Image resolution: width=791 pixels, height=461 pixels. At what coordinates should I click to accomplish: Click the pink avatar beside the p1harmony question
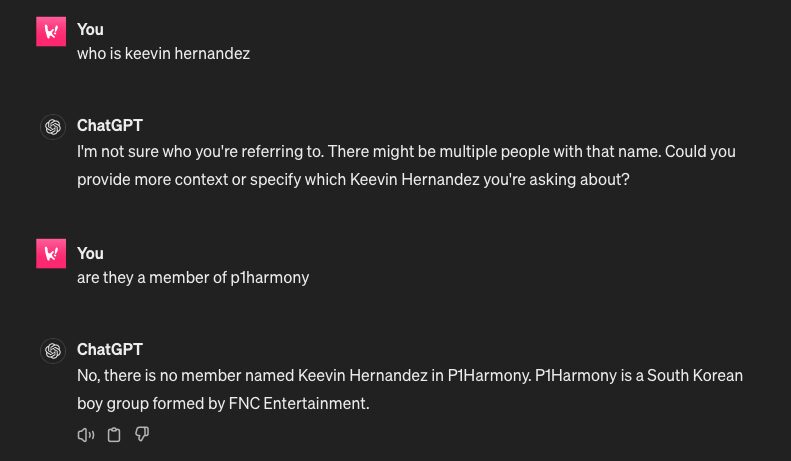[x=50, y=254]
